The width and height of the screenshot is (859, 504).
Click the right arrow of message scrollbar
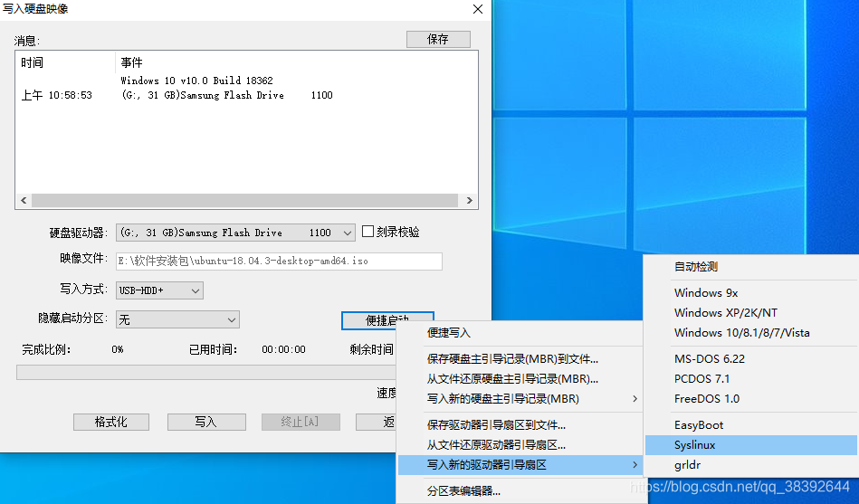(x=470, y=201)
